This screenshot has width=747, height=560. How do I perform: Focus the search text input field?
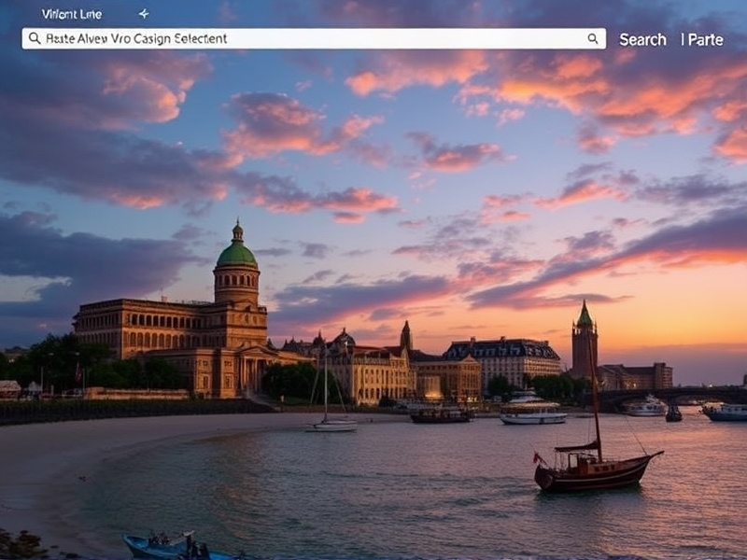click(308, 38)
